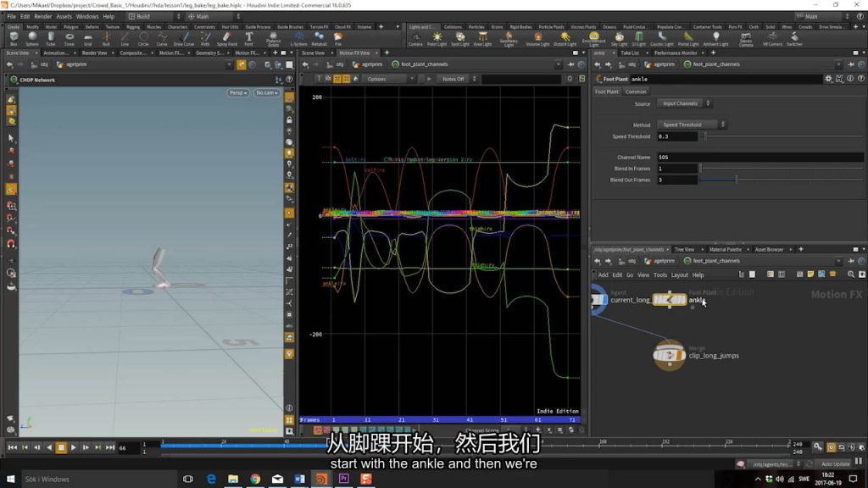Open the Foot Plant parameter gear menu
Viewport: 868px width, 488px height.
point(828,79)
